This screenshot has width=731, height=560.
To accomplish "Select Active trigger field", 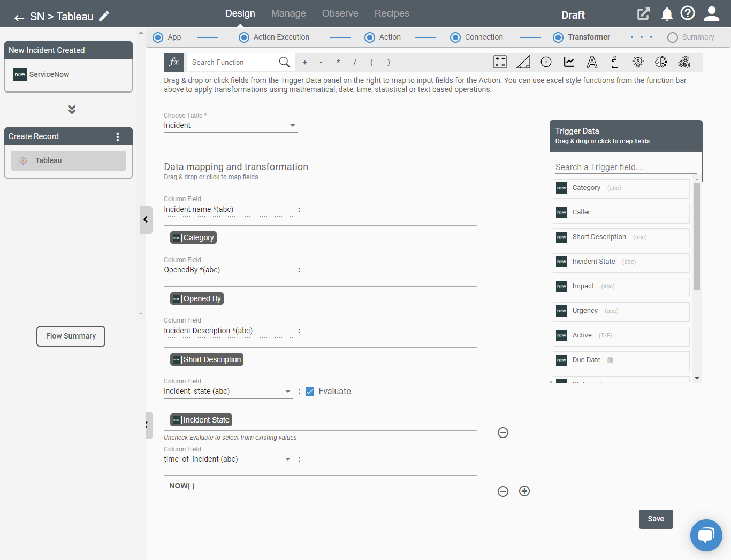I will (x=621, y=336).
